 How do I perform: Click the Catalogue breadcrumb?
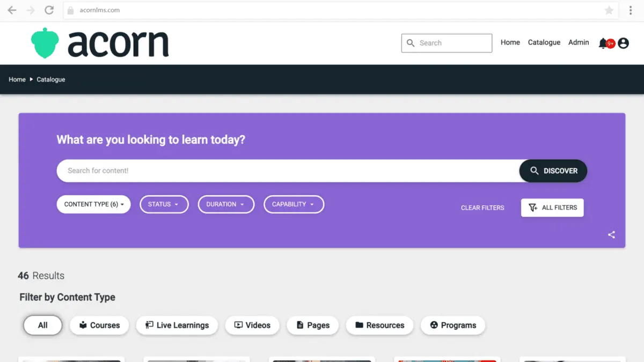pos(51,79)
